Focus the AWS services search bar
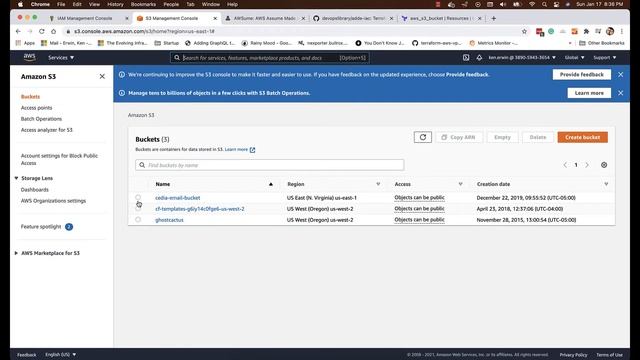Image resolution: width=640 pixels, height=360 pixels. (x=269, y=58)
